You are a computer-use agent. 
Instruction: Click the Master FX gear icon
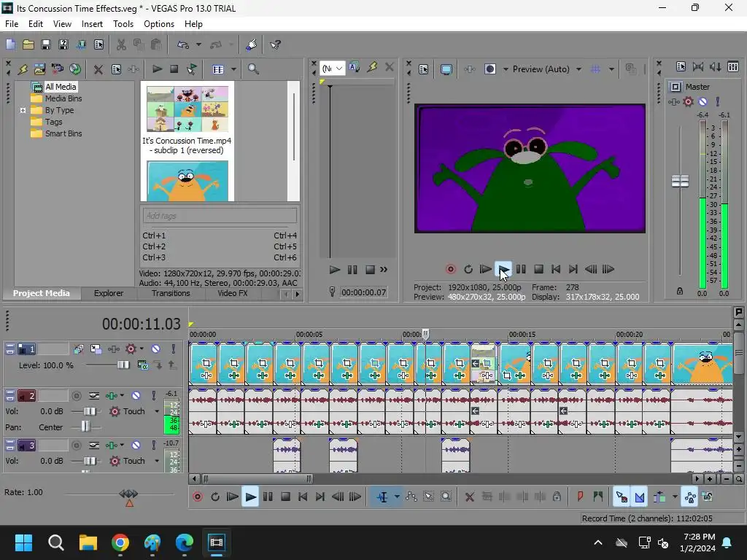click(689, 101)
